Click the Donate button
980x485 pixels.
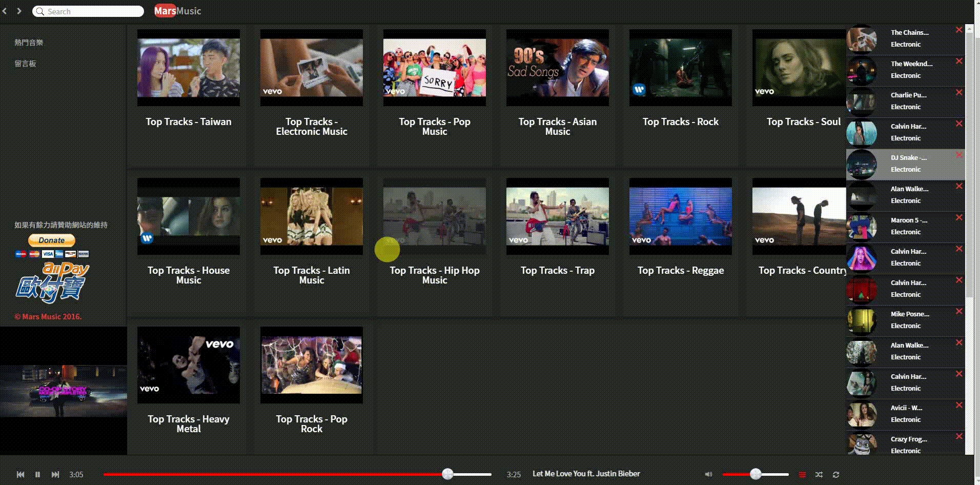pos(52,240)
